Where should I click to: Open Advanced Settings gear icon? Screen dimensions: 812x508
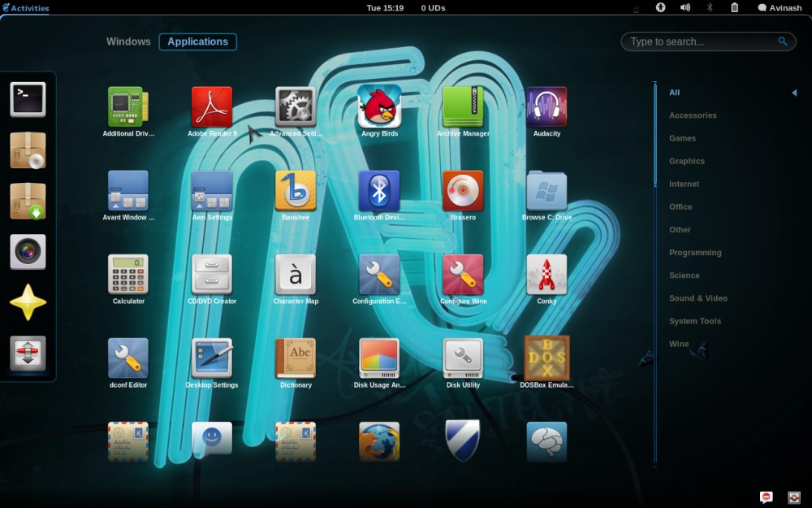click(x=296, y=106)
